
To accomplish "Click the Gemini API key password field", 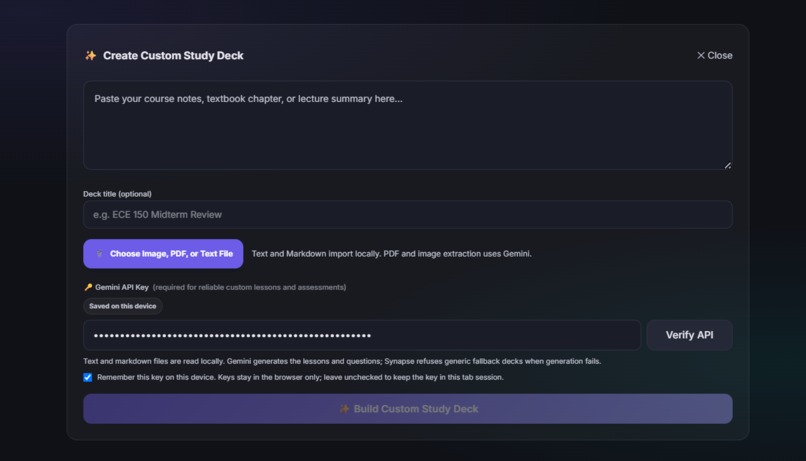I will [362, 335].
